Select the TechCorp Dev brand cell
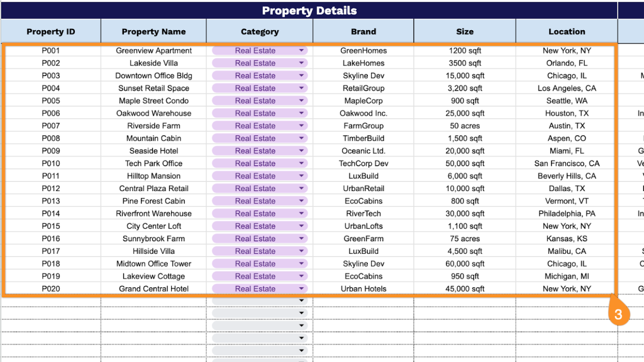The width and height of the screenshot is (644, 362). point(364,163)
